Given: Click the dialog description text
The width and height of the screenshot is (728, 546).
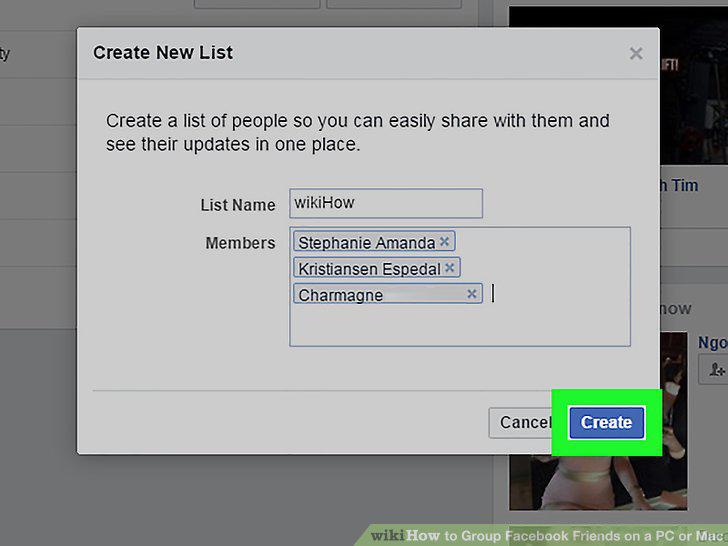Looking at the screenshot, I should [358, 132].
